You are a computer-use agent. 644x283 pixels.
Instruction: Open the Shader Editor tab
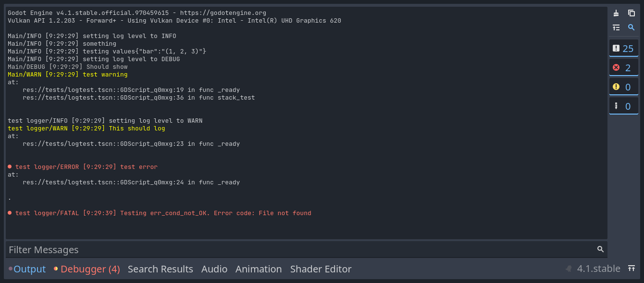(321, 269)
